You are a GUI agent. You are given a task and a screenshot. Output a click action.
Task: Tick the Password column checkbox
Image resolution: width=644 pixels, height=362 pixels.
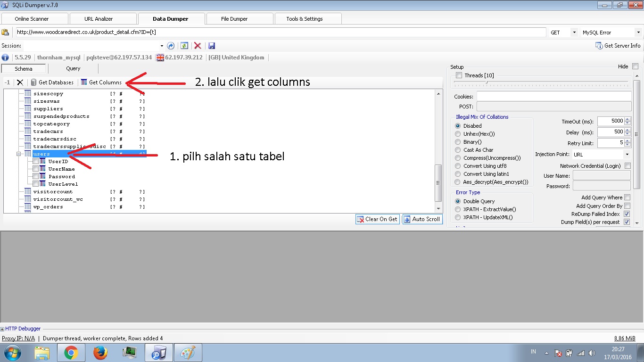pos(36,176)
